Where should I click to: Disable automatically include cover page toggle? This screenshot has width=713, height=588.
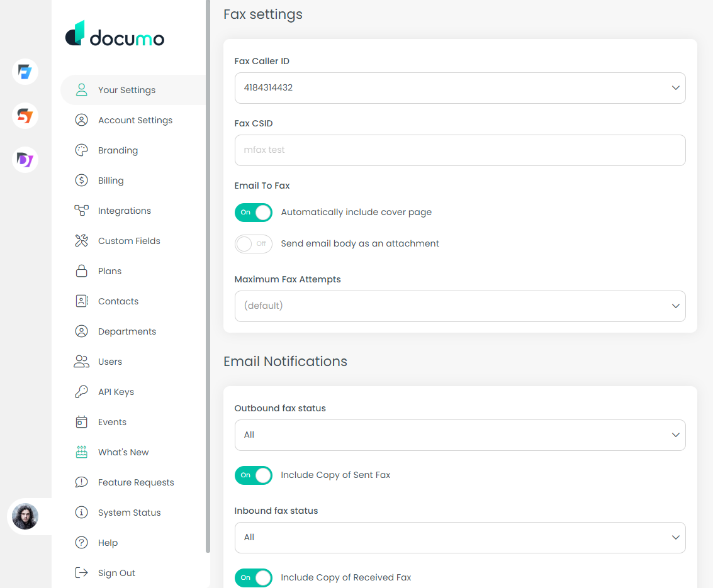click(254, 213)
